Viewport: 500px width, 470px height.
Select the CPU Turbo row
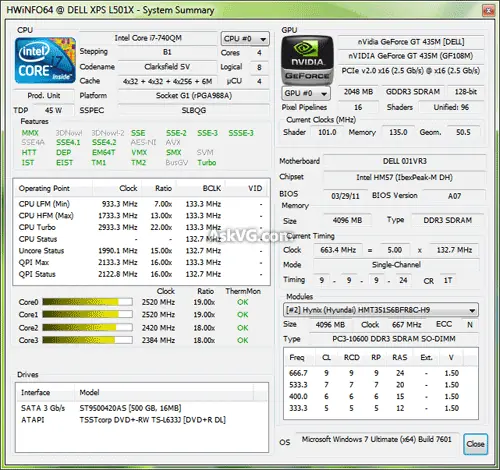(x=141, y=227)
